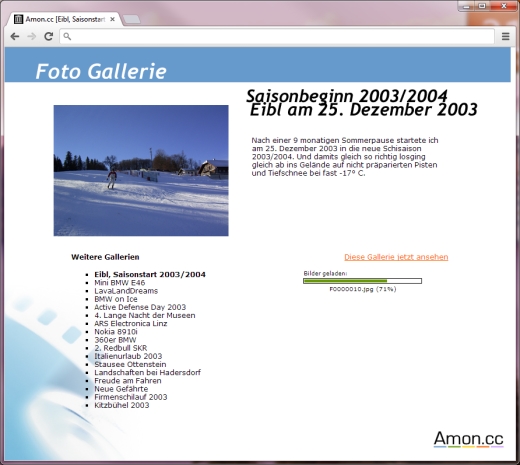The height and width of the screenshot is (465, 520).
Task: Focus the browser address bar
Action: tap(277, 36)
